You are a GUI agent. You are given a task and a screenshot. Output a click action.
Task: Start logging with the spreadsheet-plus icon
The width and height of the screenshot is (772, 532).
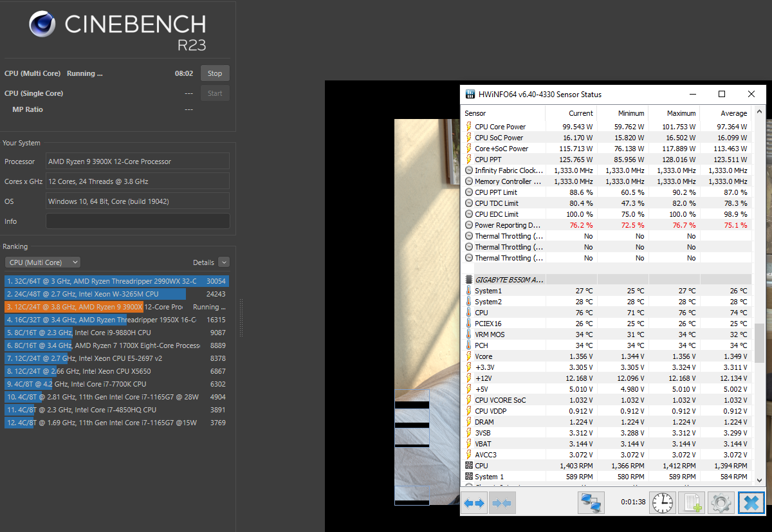(692, 502)
